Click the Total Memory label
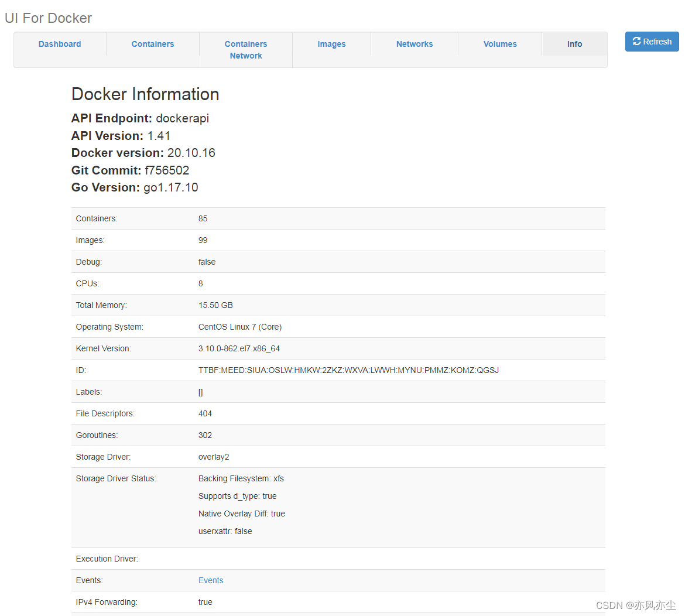The height and width of the screenshot is (616, 685). point(101,305)
